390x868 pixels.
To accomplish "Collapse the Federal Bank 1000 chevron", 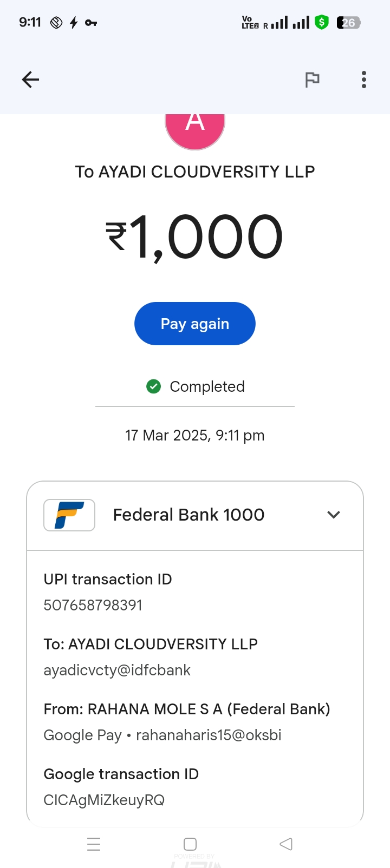I will (334, 515).
